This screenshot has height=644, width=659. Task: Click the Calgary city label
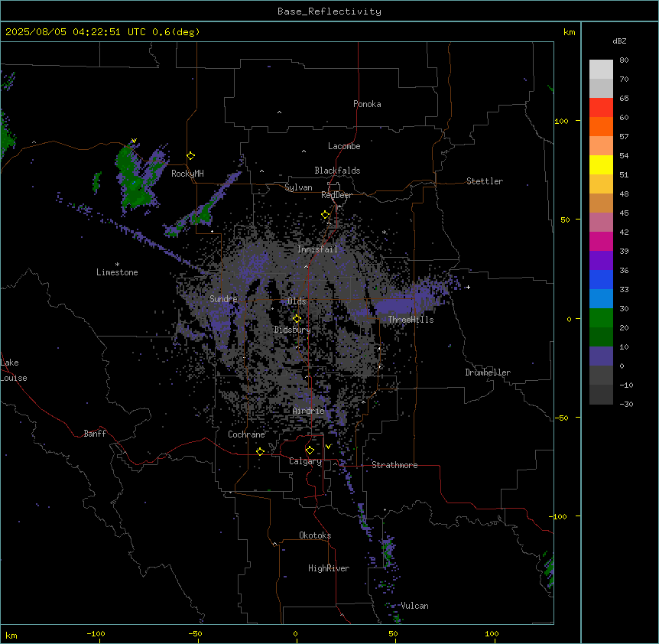tap(306, 461)
